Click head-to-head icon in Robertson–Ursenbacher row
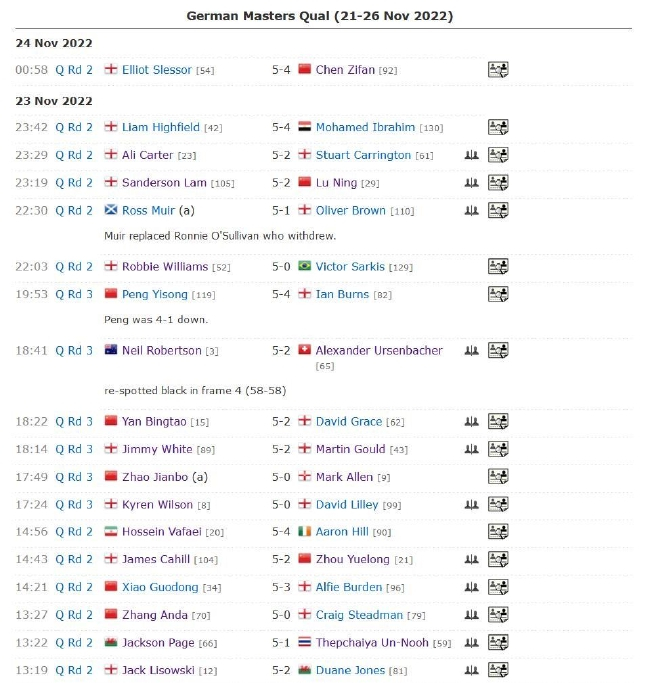 [471, 351]
